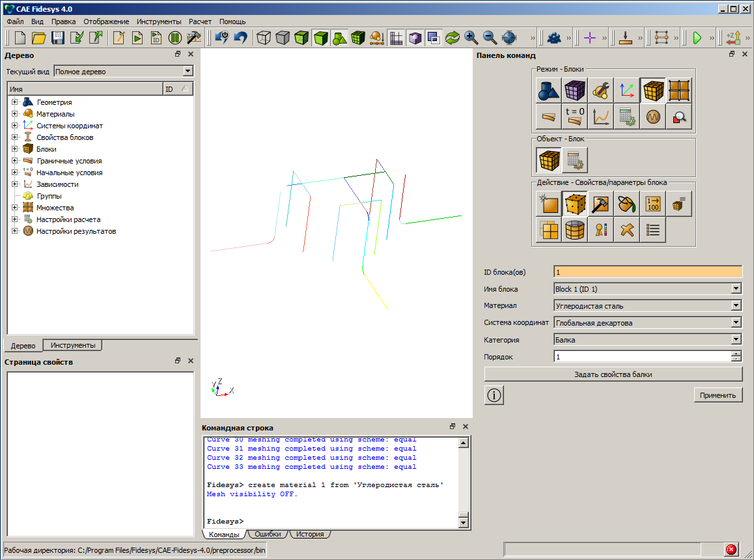Screen dimensions: 754x560
Task: Open the Расчет menu
Action: click(200, 21)
